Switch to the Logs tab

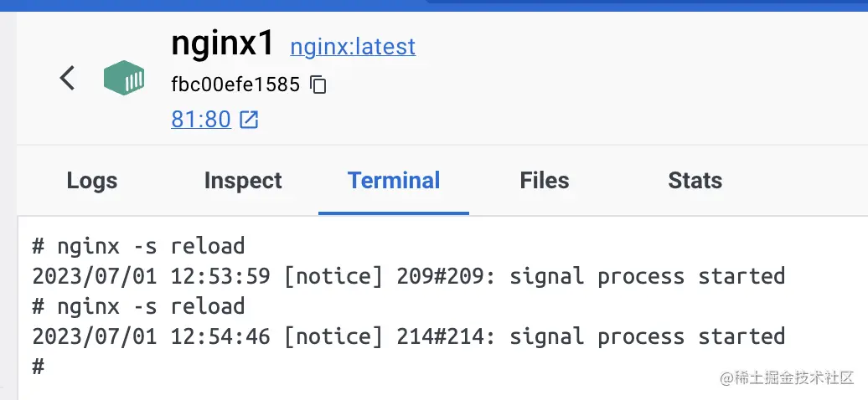point(92,181)
